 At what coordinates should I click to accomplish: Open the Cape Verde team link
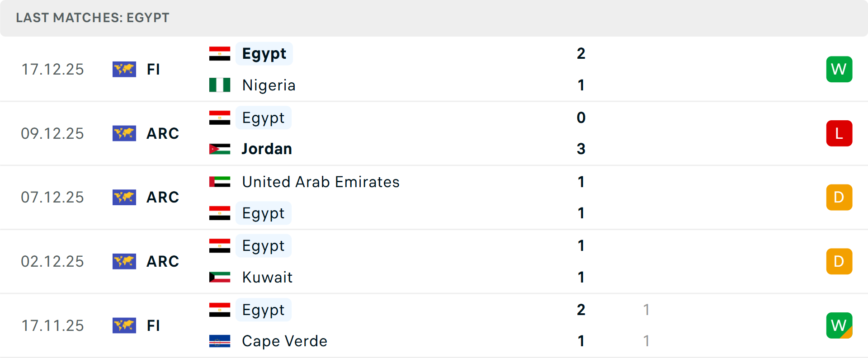point(284,341)
